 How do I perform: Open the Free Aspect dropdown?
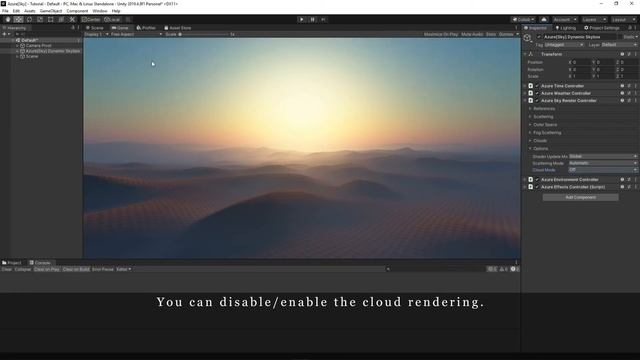[136, 34]
